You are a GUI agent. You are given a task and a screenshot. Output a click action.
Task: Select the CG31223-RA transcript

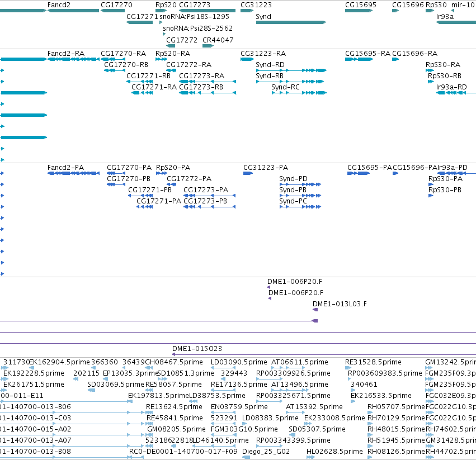[263, 54]
